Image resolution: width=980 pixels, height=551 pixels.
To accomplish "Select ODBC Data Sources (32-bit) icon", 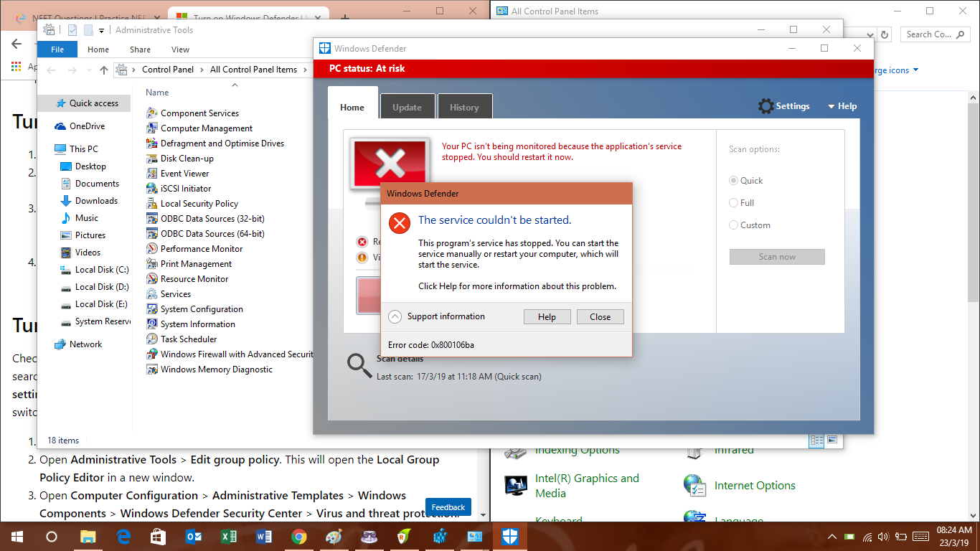I will pos(152,218).
